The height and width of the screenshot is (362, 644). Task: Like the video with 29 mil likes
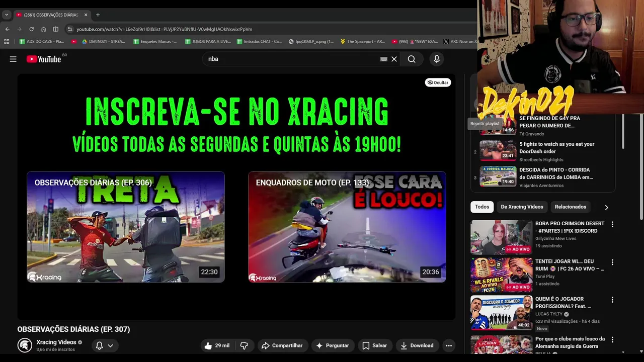pos(217,345)
